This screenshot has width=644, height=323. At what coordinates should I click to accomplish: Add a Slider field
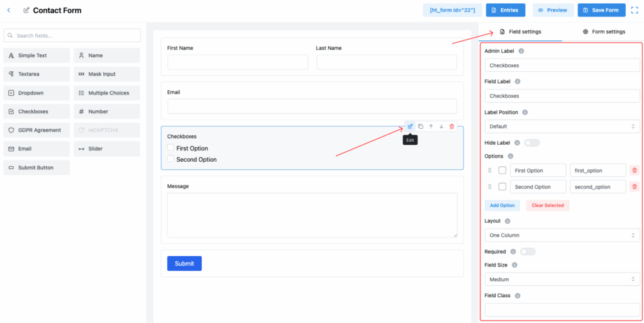(107, 149)
